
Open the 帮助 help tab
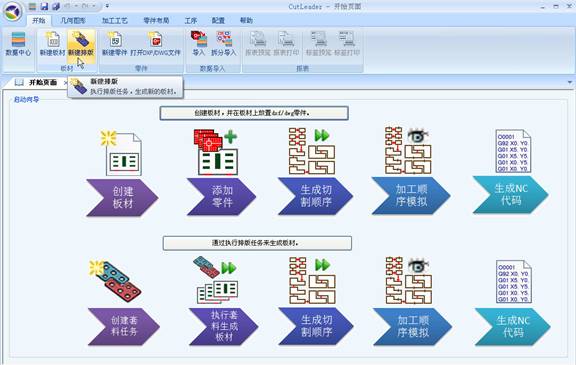(246, 21)
